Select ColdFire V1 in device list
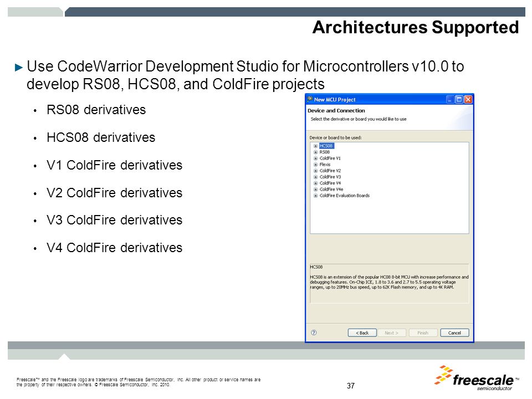This screenshot has width=532, height=399. [x=330, y=158]
